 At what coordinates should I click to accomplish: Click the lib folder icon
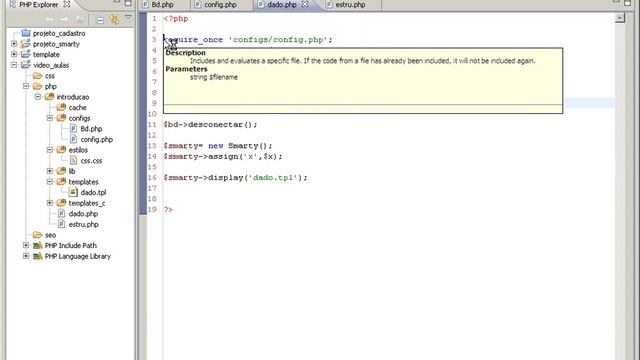tap(61, 171)
